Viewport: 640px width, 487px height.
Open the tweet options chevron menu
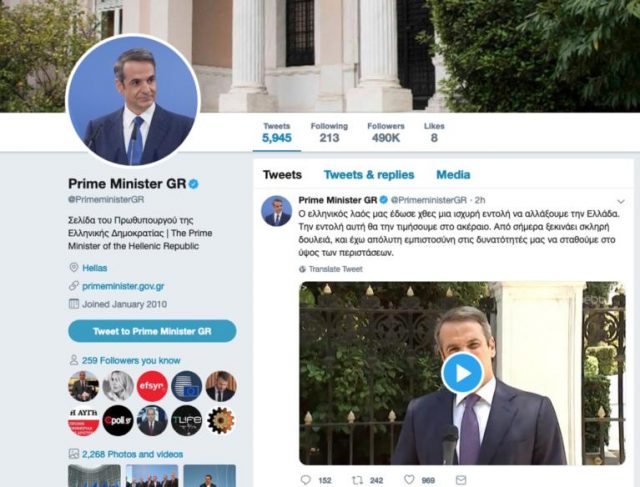tap(619, 200)
